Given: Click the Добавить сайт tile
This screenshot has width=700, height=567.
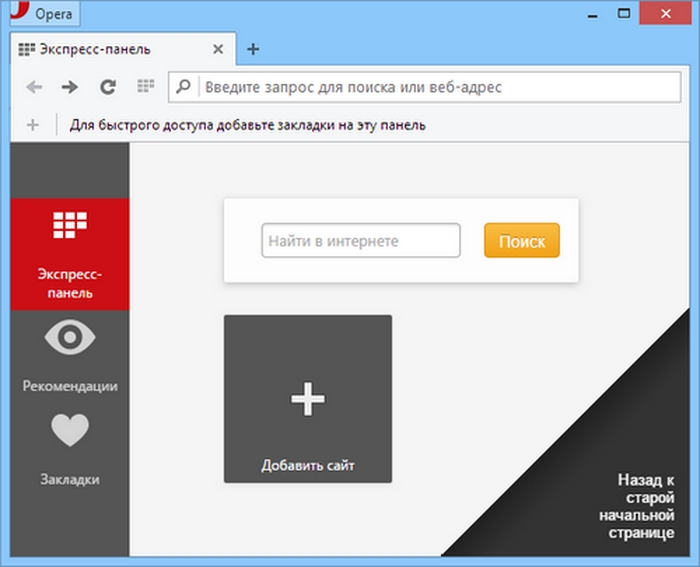Looking at the screenshot, I should (x=308, y=399).
